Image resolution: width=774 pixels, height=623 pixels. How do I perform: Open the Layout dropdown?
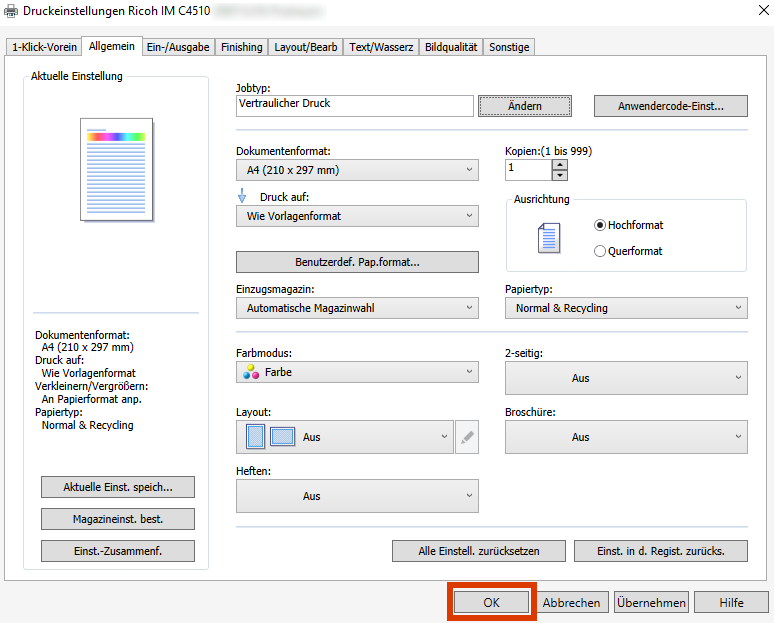coord(345,437)
